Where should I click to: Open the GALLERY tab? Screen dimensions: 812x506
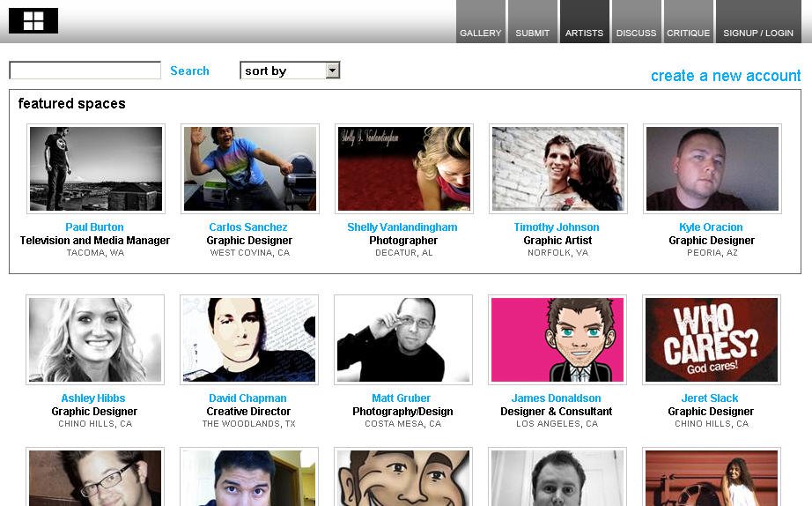pyautogui.click(x=481, y=21)
